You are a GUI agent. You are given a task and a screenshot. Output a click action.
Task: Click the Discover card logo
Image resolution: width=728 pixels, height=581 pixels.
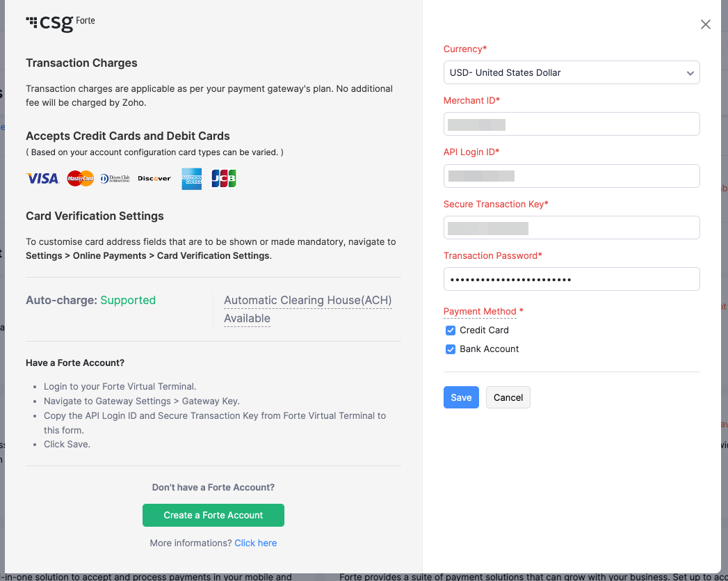tap(154, 178)
